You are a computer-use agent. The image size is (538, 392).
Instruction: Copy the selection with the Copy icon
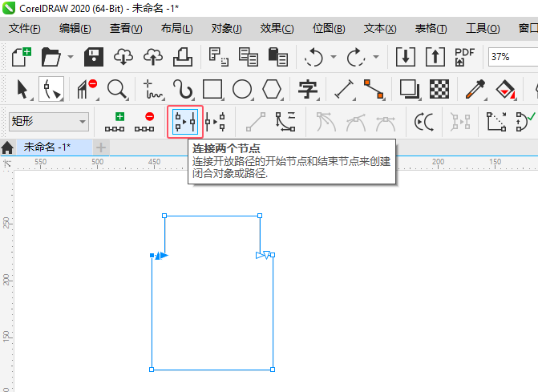pyautogui.click(x=248, y=57)
